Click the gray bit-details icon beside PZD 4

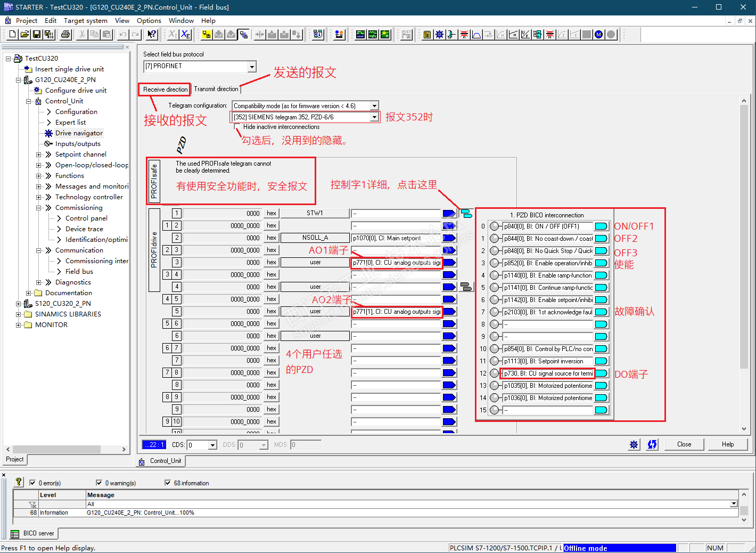[x=466, y=287]
